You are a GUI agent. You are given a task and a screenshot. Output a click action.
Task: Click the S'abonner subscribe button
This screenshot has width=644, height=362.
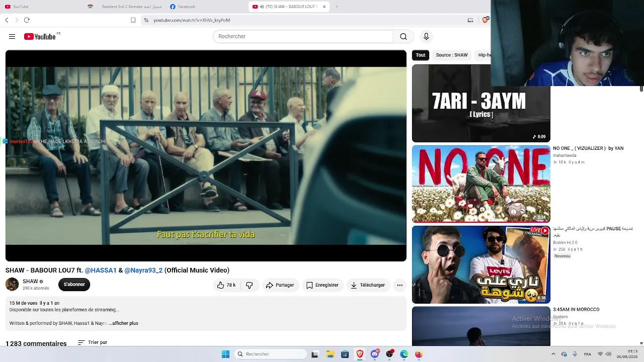coord(74,285)
